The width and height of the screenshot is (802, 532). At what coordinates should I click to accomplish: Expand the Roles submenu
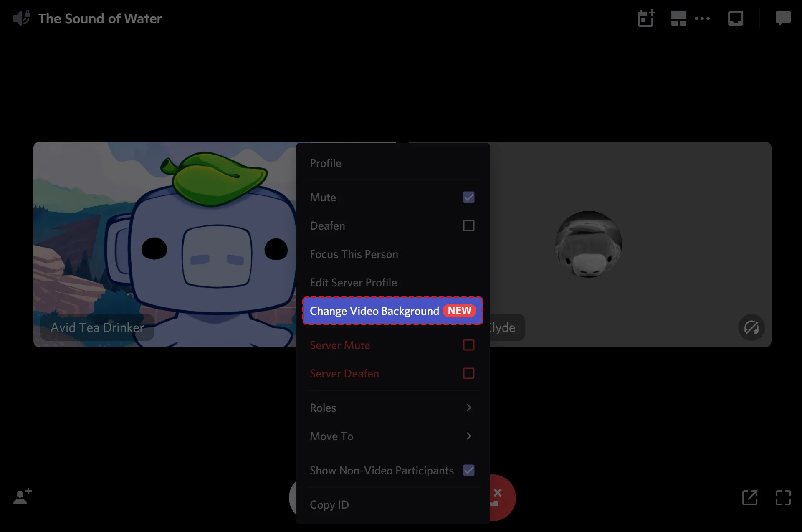point(392,407)
